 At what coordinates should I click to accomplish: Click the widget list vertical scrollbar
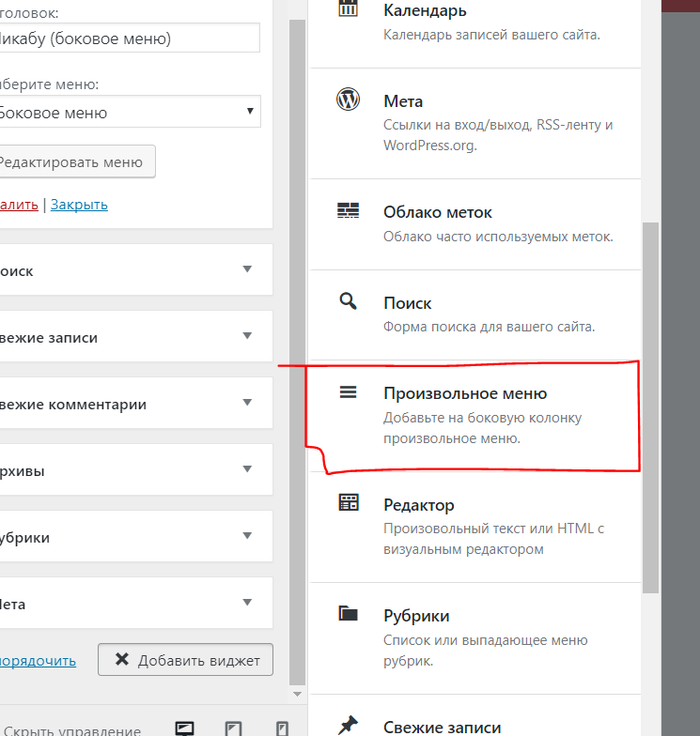click(651, 400)
